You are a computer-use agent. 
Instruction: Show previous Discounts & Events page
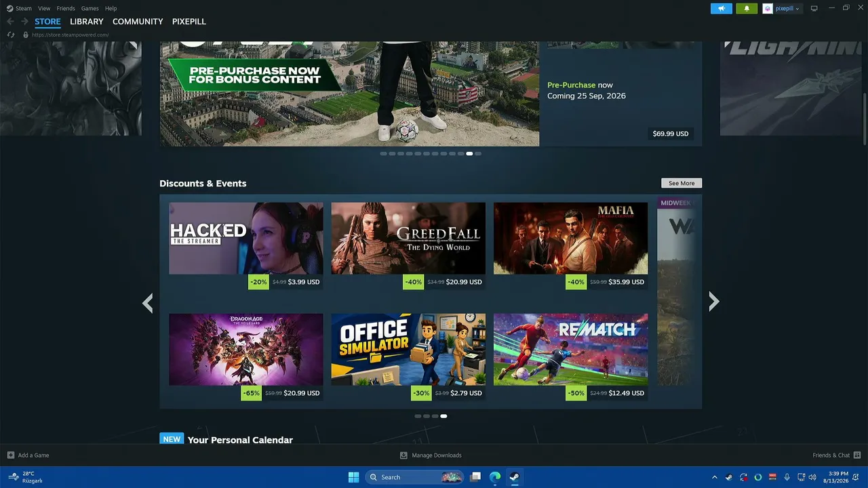[x=148, y=302]
